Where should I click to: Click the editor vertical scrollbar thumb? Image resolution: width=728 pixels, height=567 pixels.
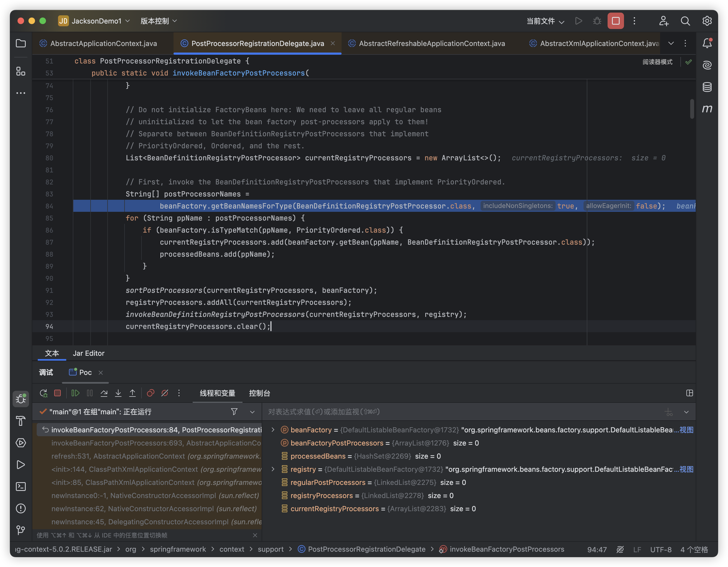point(692,109)
